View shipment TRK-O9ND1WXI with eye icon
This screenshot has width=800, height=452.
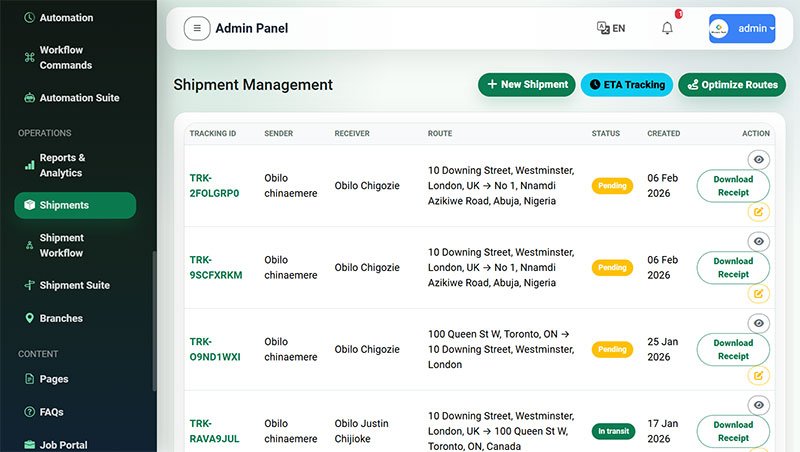click(x=759, y=323)
